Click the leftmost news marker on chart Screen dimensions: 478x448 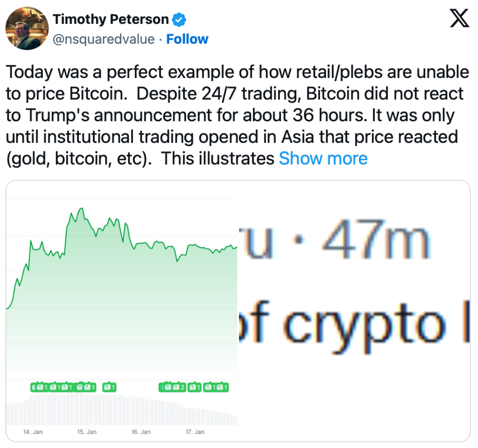[38, 387]
